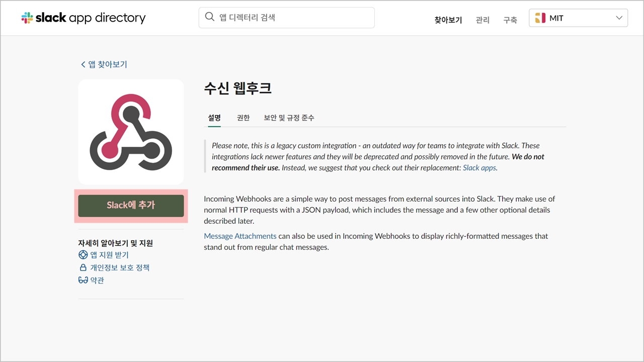Click the 수신 웹후크 heading

[x=237, y=88]
